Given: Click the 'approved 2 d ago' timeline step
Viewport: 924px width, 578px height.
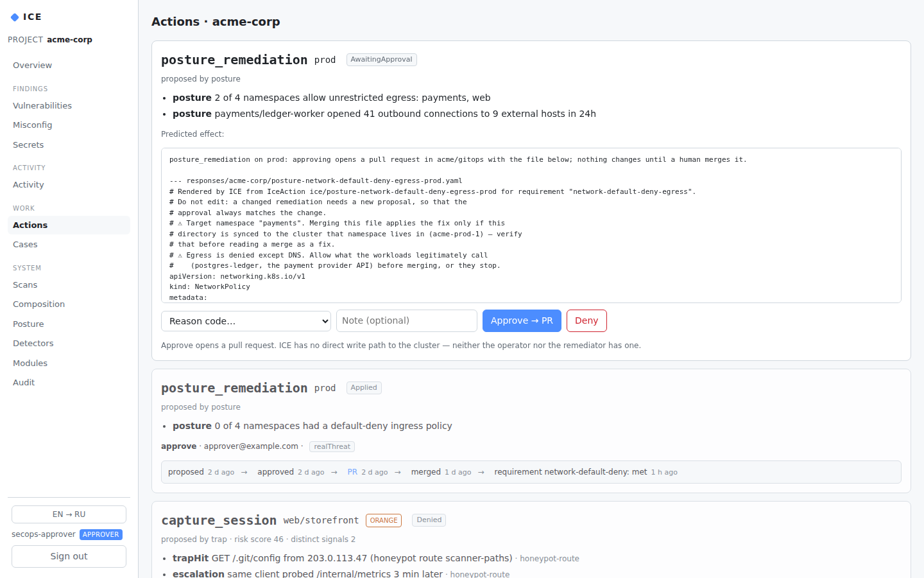Looking at the screenshot, I should [291, 472].
